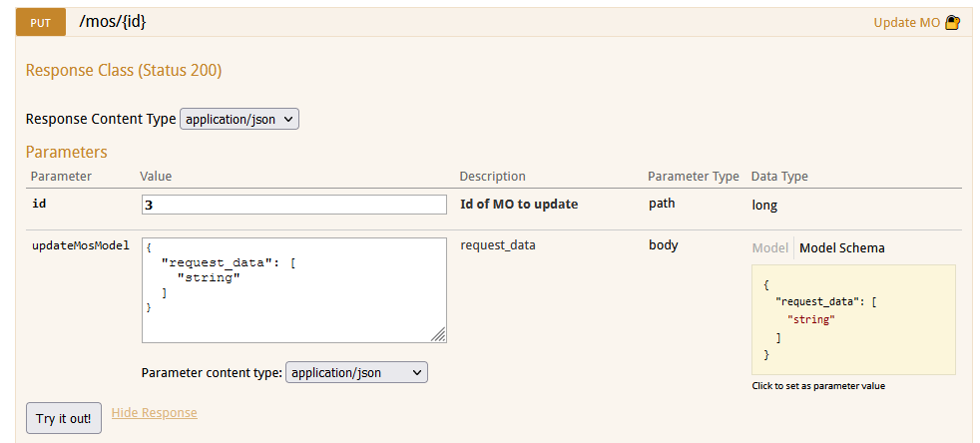Screen dimensions: 980x443
Task: Click "Click to set as parameter value" text
Action: [818, 386]
